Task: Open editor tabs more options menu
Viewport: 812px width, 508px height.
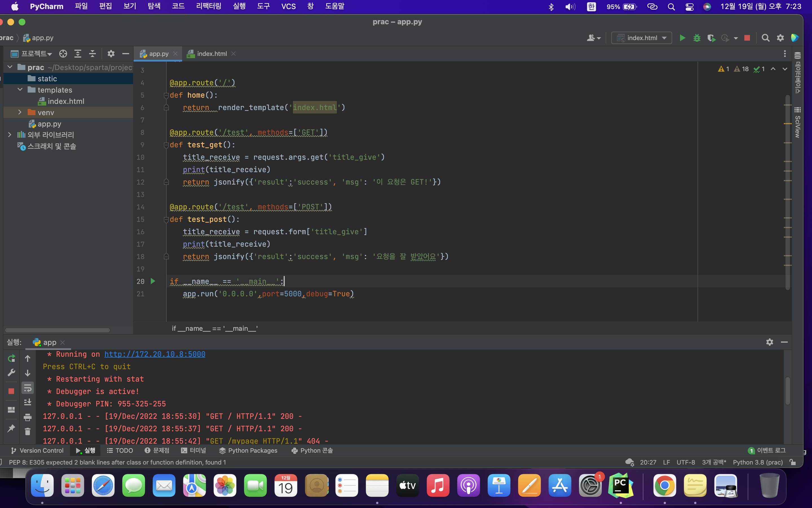Action: click(785, 54)
